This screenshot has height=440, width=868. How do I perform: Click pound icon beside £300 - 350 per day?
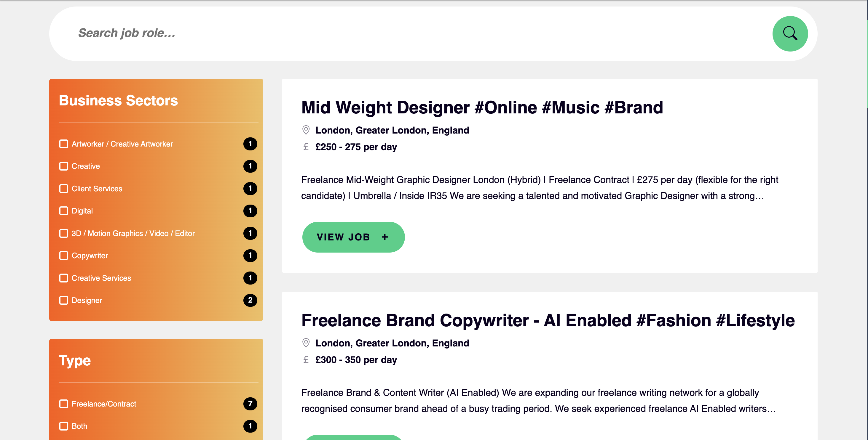tap(306, 359)
